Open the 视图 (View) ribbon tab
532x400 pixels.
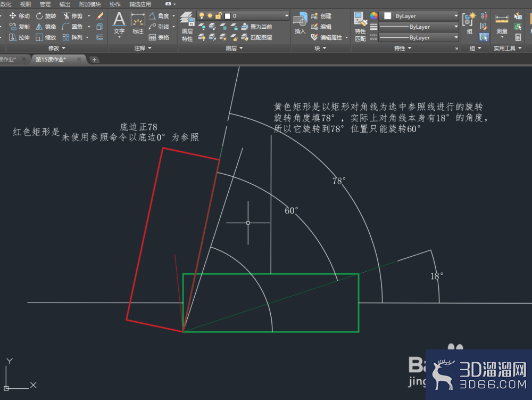tap(26, 4)
